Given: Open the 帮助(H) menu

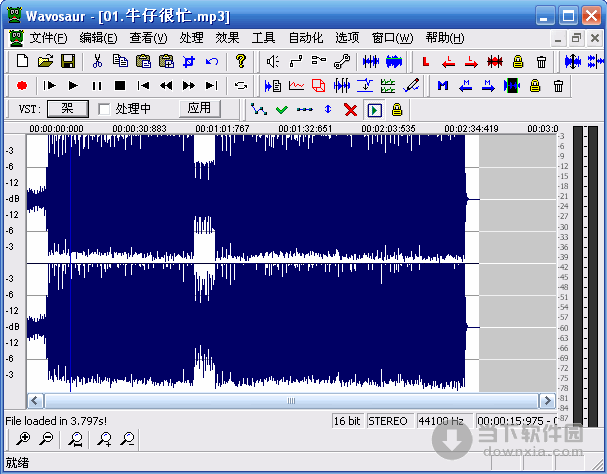Looking at the screenshot, I should pyautogui.click(x=445, y=38).
